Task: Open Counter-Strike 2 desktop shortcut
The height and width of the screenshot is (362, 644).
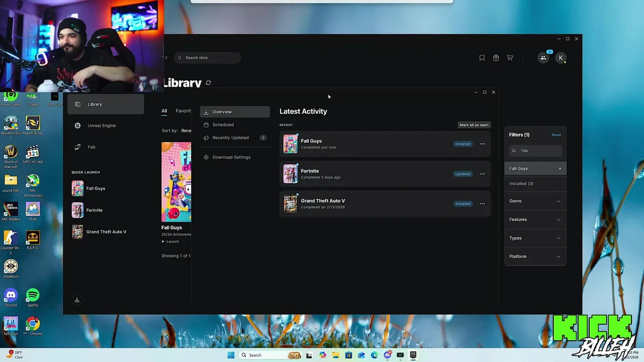Action: (x=11, y=242)
